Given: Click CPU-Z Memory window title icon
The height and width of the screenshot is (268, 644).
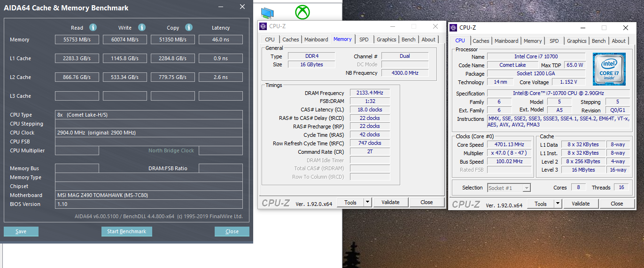Looking at the screenshot, I should tap(264, 26).
